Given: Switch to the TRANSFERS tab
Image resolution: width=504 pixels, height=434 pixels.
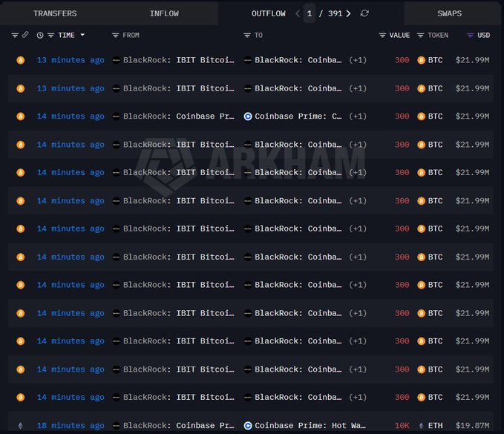Looking at the screenshot, I should 55,13.
